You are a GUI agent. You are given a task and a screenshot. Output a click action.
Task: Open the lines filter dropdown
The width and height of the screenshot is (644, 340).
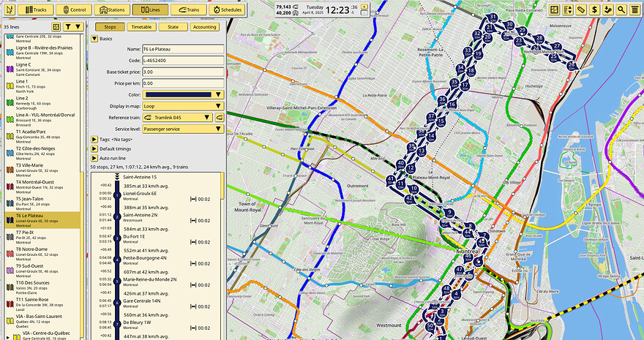coord(74,27)
